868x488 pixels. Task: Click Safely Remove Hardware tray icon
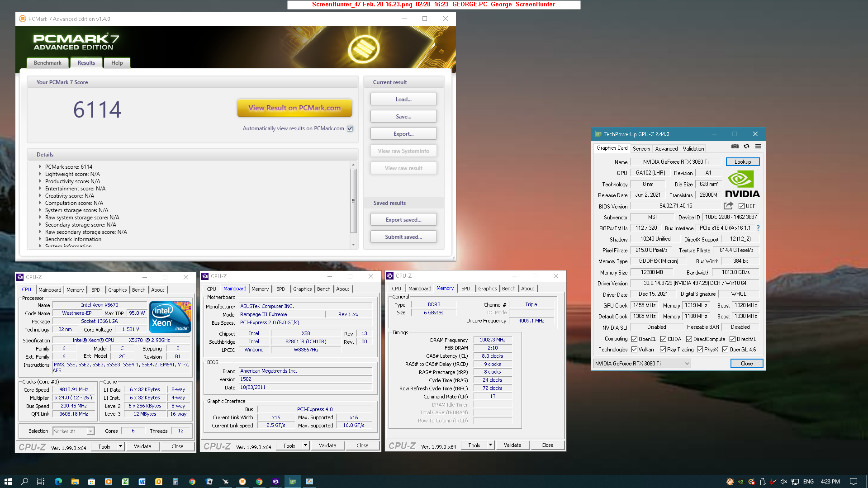tap(762, 482)
